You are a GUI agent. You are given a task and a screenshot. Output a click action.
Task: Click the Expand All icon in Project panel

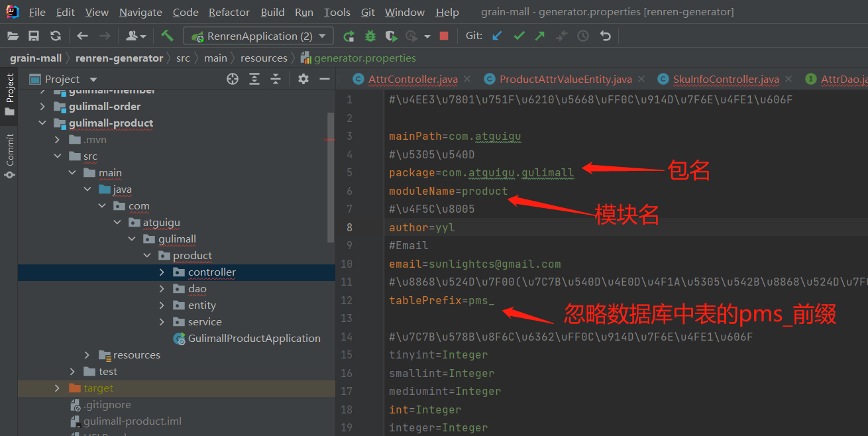(x=254, y=79)
